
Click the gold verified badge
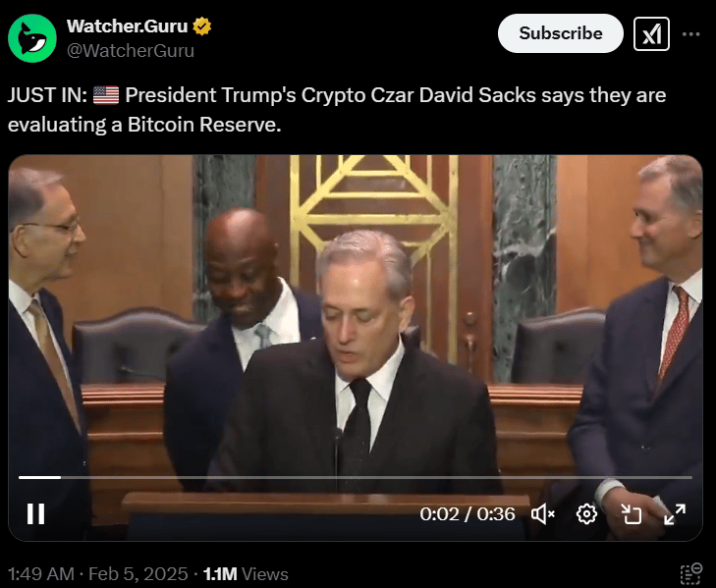pyautogui.click(x=201, y=27)
